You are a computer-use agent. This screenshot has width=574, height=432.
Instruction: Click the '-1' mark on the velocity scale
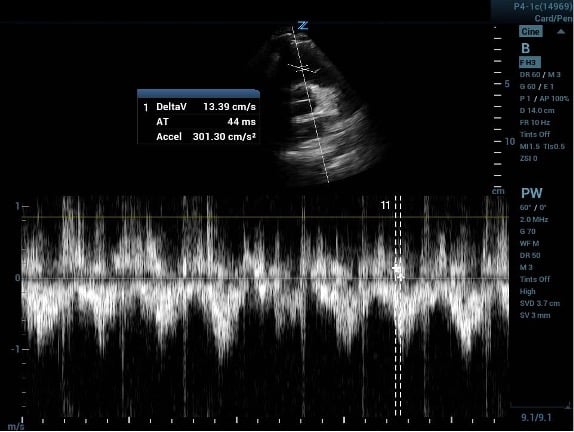(x=15, y=349)
